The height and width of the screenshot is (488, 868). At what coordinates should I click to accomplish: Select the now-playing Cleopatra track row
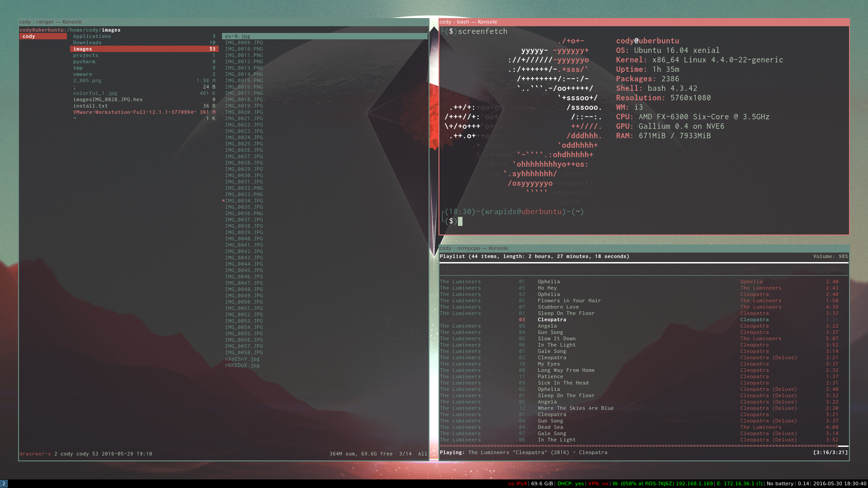(552, 319)
